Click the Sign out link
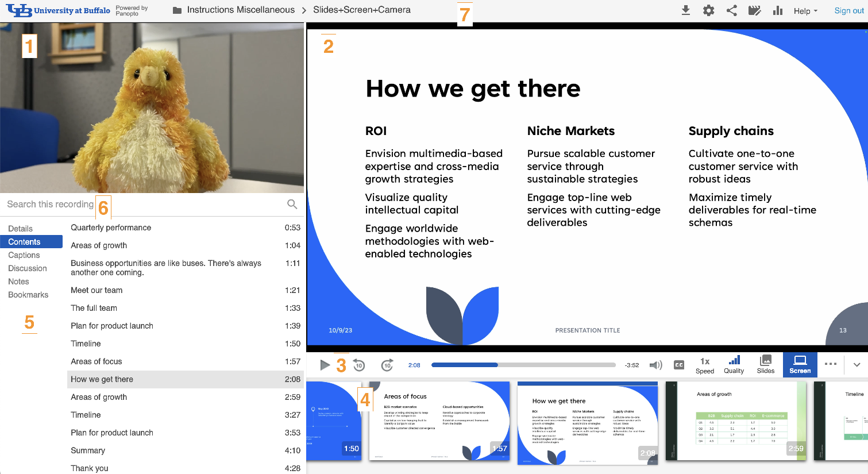This screenshot has height=474, width=868. (849, 11)
